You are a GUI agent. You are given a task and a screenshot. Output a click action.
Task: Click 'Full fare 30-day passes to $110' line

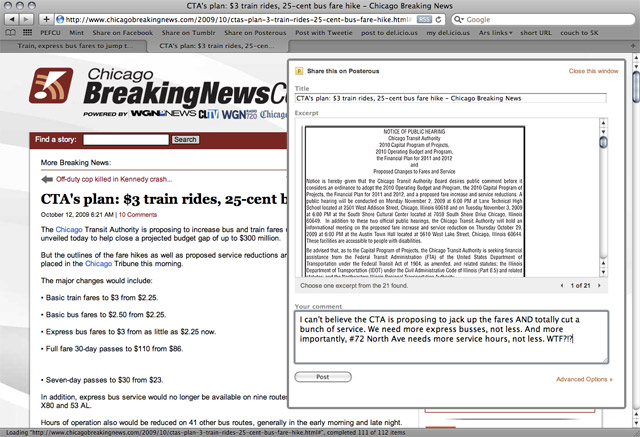pos(112,349)
